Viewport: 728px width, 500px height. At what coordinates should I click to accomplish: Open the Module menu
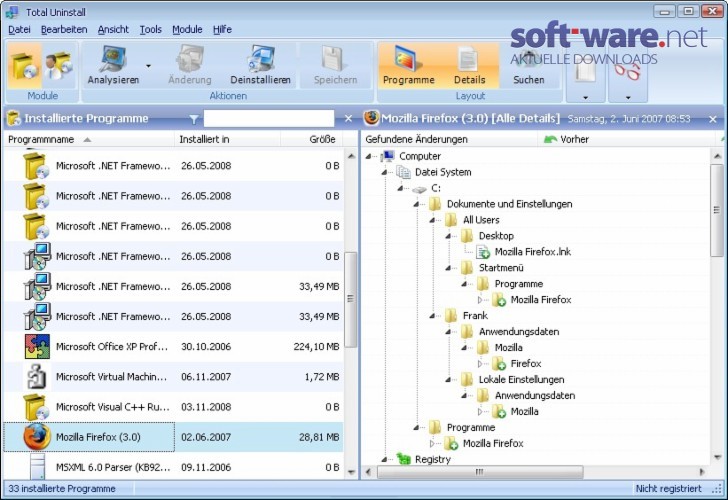tap(187, 29)
